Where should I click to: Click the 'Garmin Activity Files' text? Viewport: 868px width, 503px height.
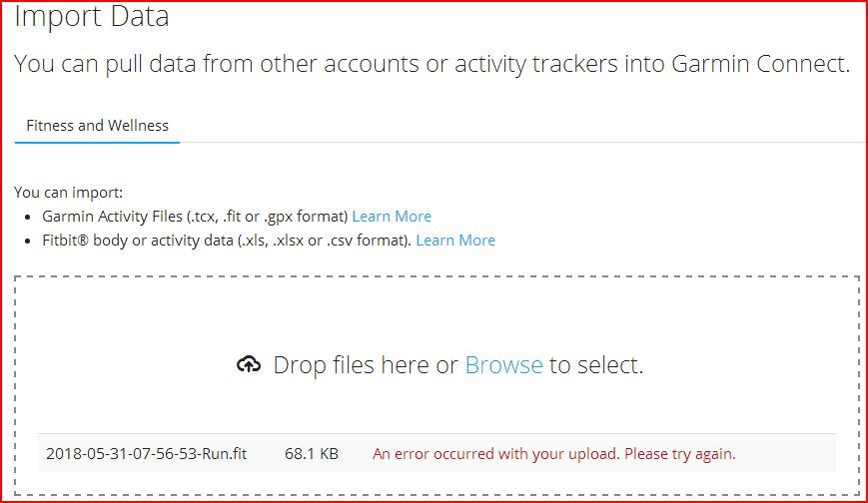point(113,217)
